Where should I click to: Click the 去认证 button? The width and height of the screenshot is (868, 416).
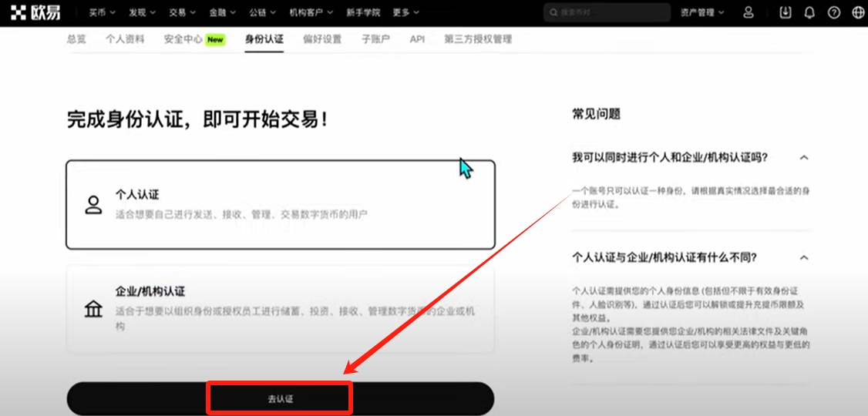point(280,399)
